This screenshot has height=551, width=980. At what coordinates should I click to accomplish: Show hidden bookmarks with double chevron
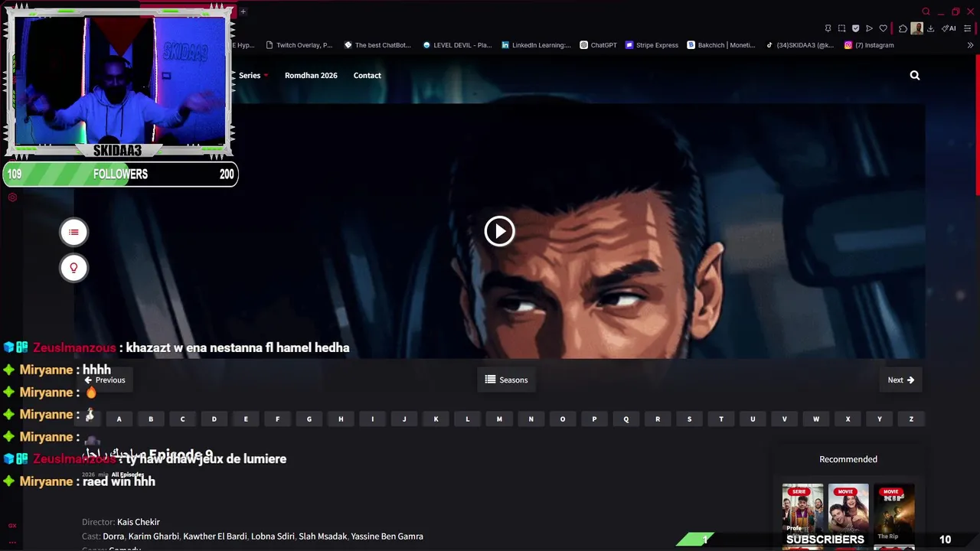[x=970, y=45]
